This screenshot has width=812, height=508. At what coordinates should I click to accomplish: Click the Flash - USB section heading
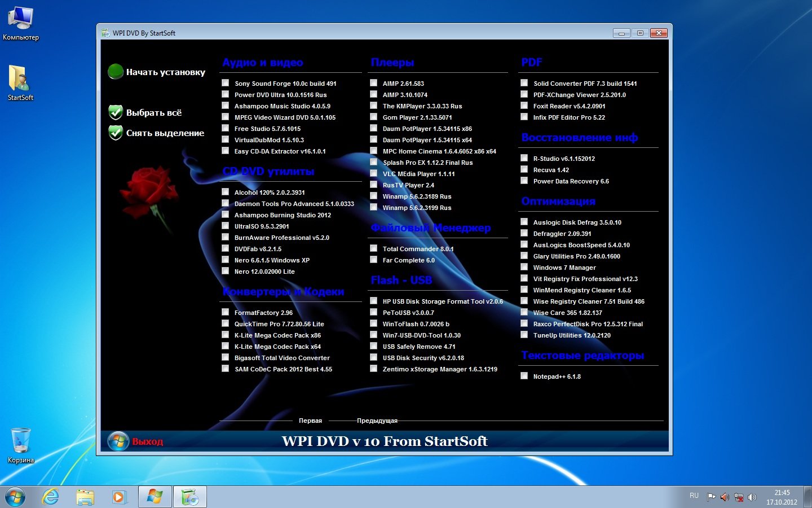point(401,280)
